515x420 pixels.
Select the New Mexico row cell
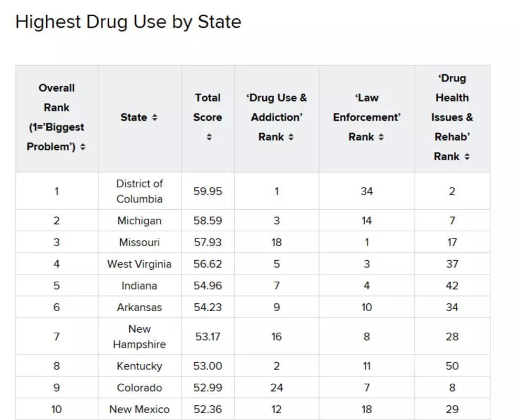pos(140,409)
